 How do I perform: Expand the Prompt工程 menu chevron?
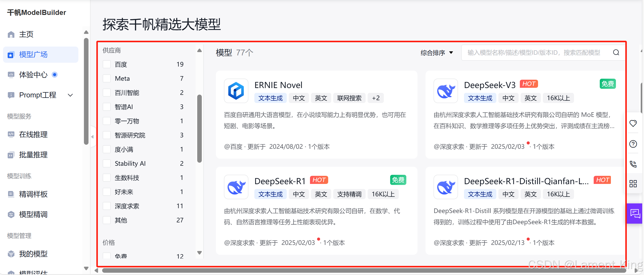tap(71, 95)
